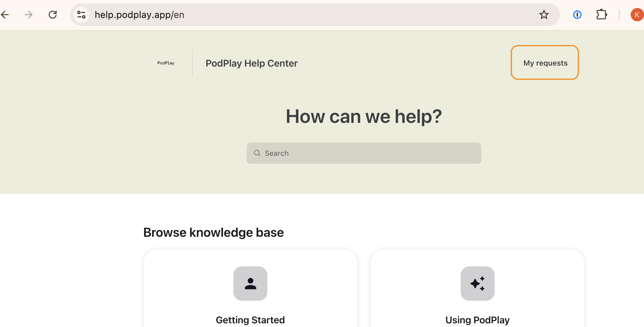Open the browser extensions puzzle icon
Screen dimensions: 644x327
(601, 15)
